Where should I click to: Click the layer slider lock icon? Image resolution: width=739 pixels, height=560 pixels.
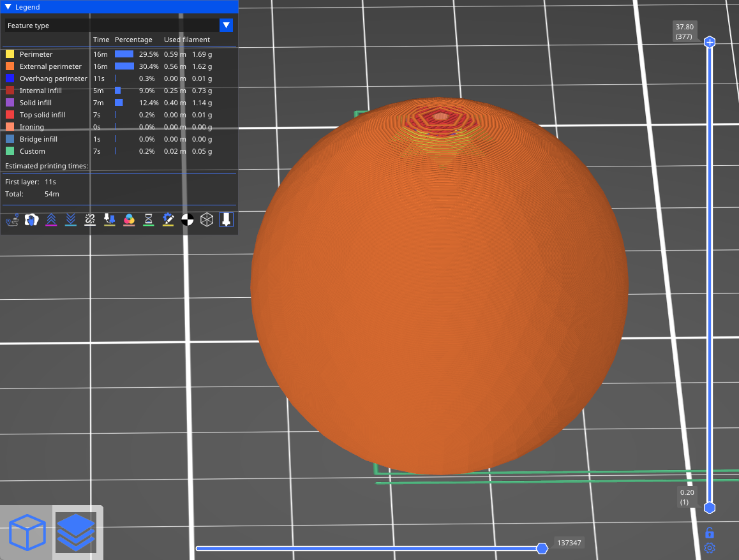point(709,533)
